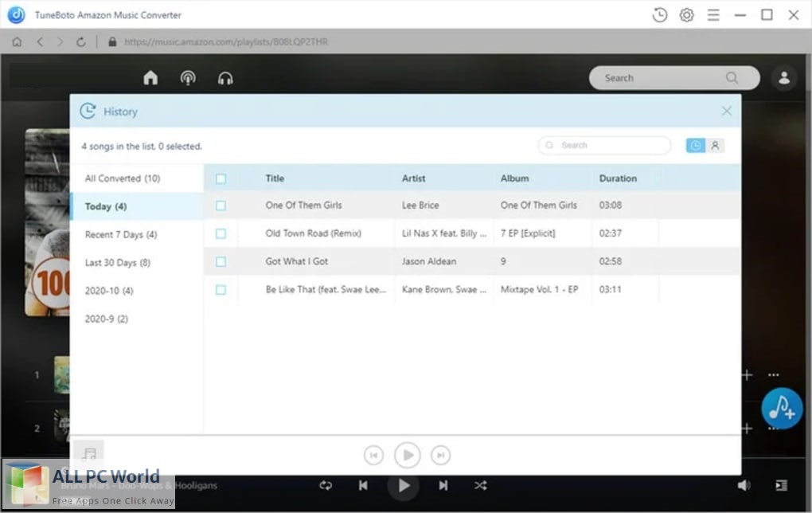
Task: Add track 1 with the plus icon
Action: click(x=746, y=374)
